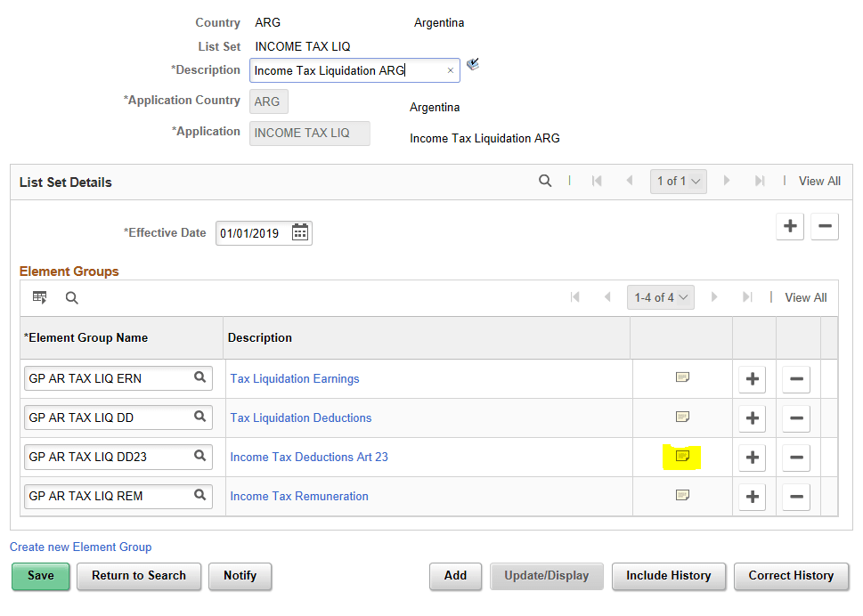Look up element group GP AR TAX LIQ REM
The image size is (863, 616).
pyautogui.click(x=199, y=495)
